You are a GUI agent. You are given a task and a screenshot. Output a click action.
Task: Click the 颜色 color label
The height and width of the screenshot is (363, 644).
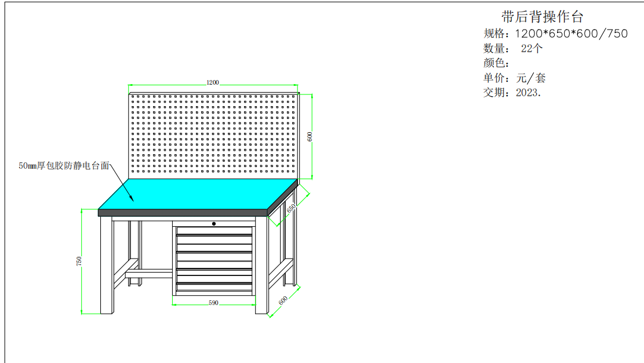(x=496, y=63)
